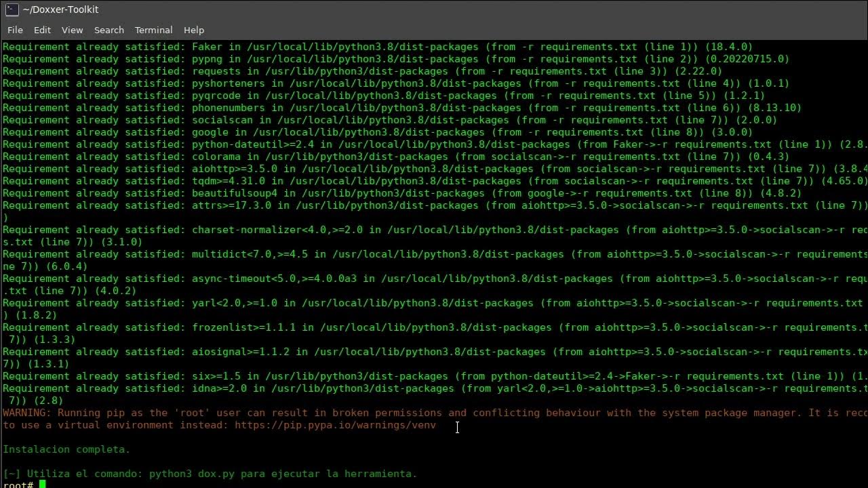
Task: Click the phonenumbers requirement line
Action: tap(402, 108)
